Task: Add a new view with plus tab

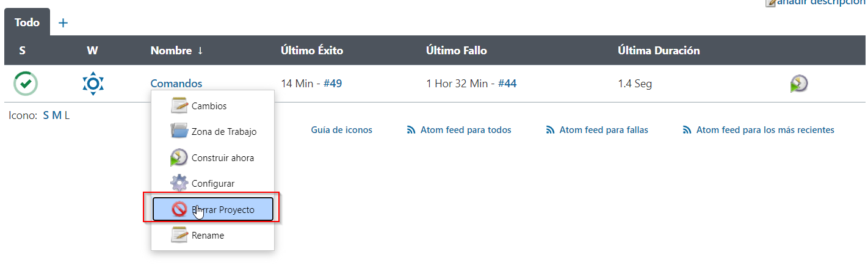Action: click(63, 23)
